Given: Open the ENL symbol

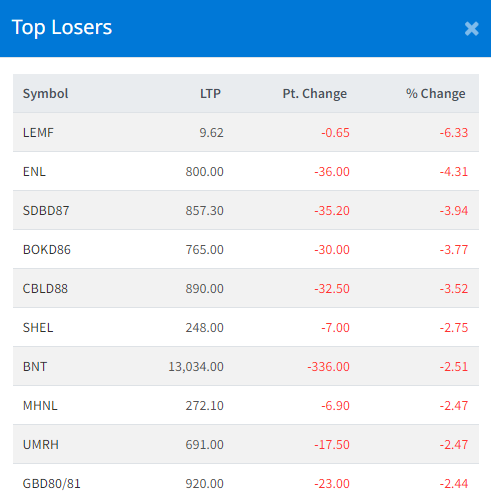Looking at the screenshot, I should click(x=34, y=172).
